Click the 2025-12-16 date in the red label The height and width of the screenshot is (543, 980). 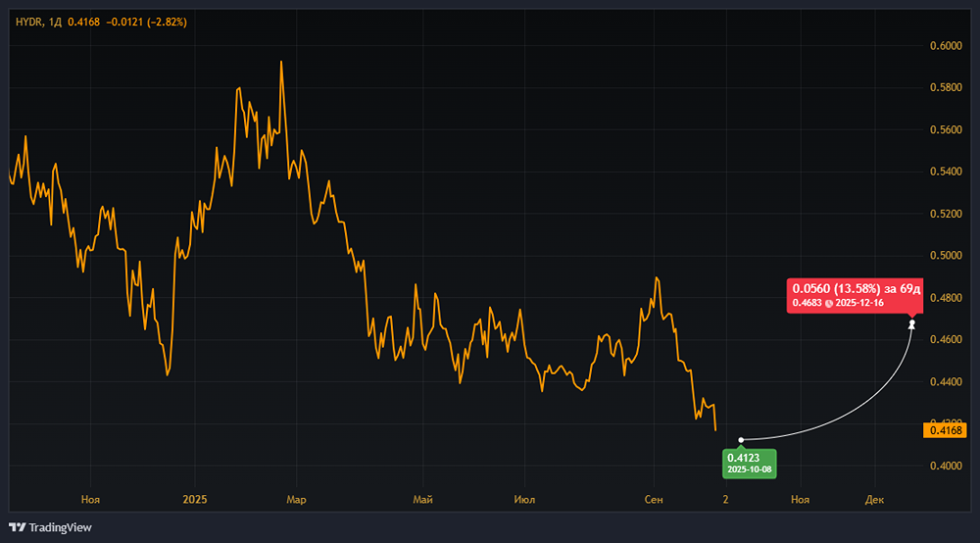point(859,303)
